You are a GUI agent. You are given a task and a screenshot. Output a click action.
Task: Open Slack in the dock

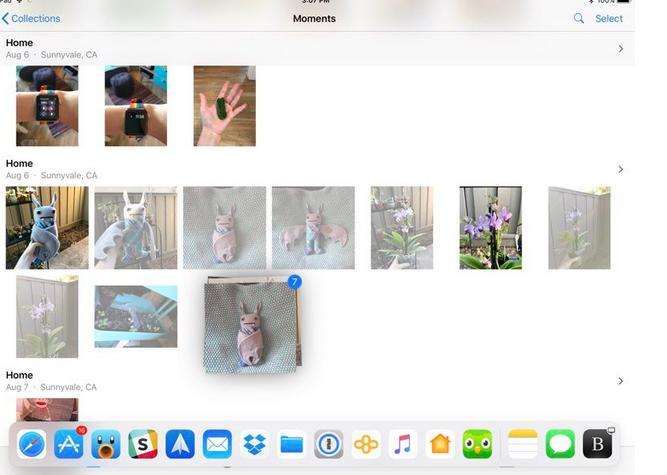(143, 444)
